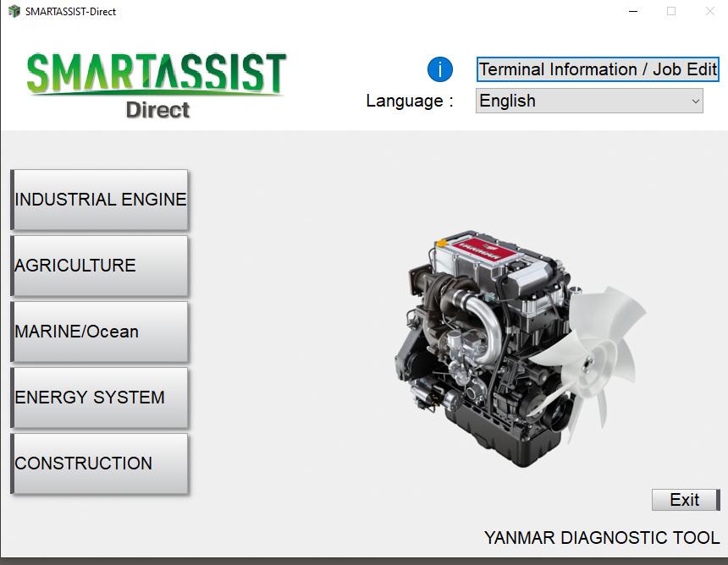Click the "Language :" label

[410, 101]
